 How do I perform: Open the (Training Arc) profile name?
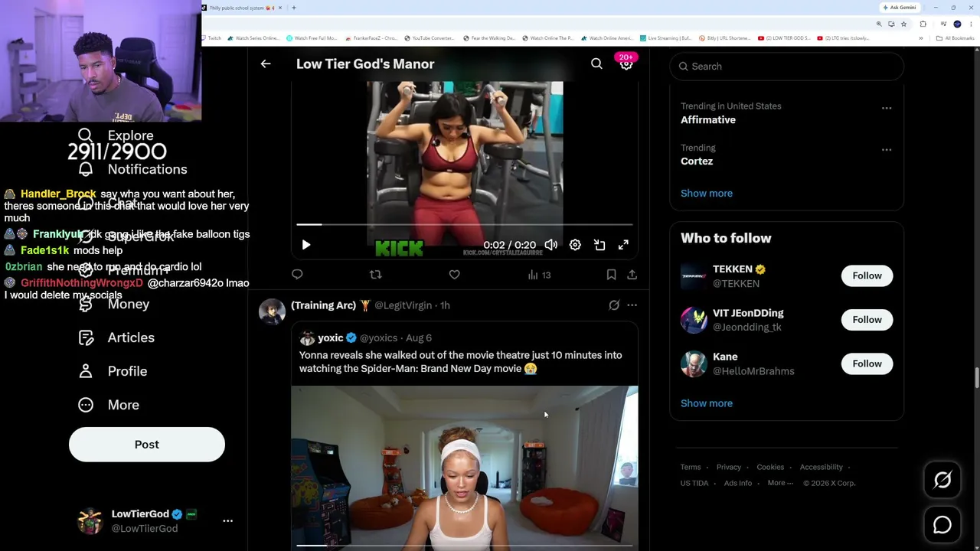323,305
